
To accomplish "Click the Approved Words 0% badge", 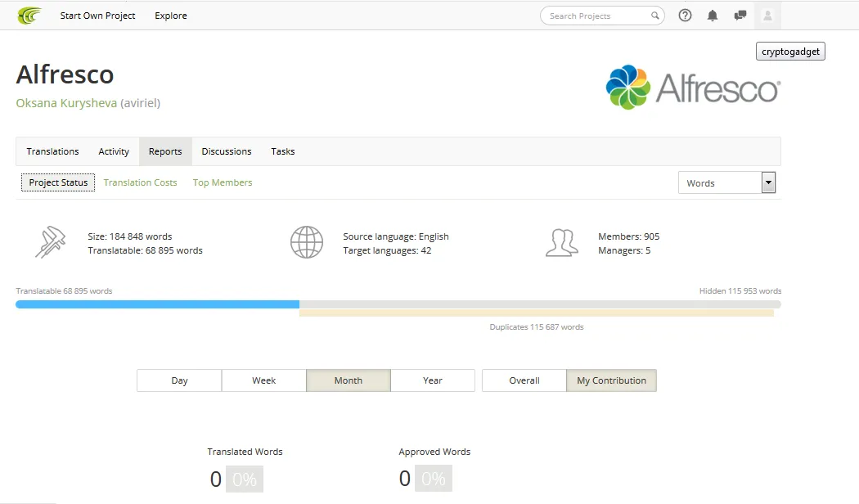I will [x=434, y=479].
